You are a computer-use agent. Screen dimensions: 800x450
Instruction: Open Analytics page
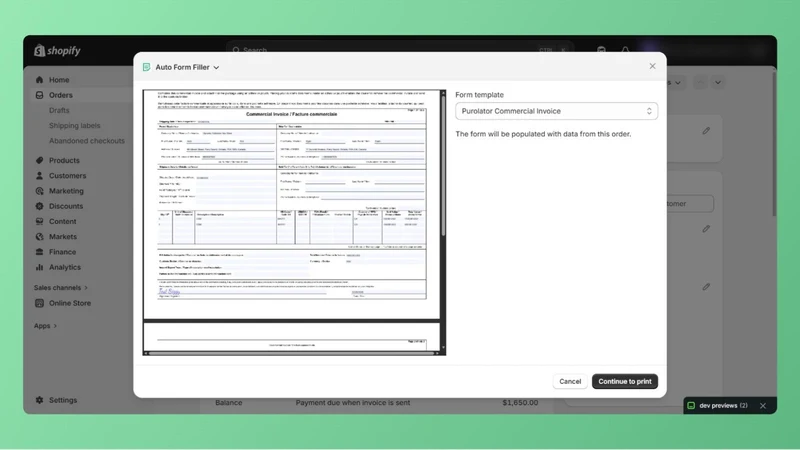pyautogui.click(x=65, y=267)
